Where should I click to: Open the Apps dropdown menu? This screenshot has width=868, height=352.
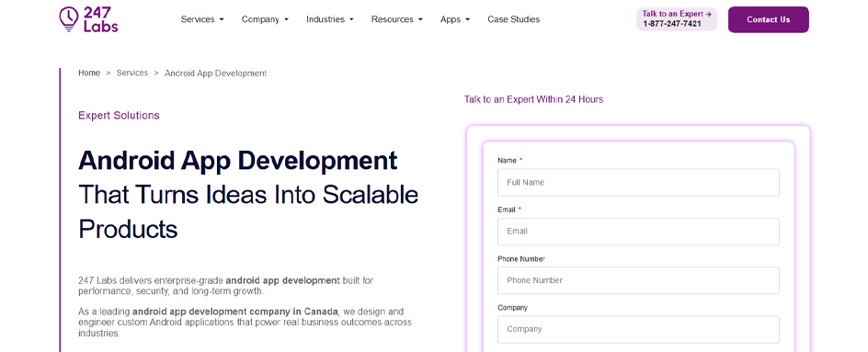455,19
